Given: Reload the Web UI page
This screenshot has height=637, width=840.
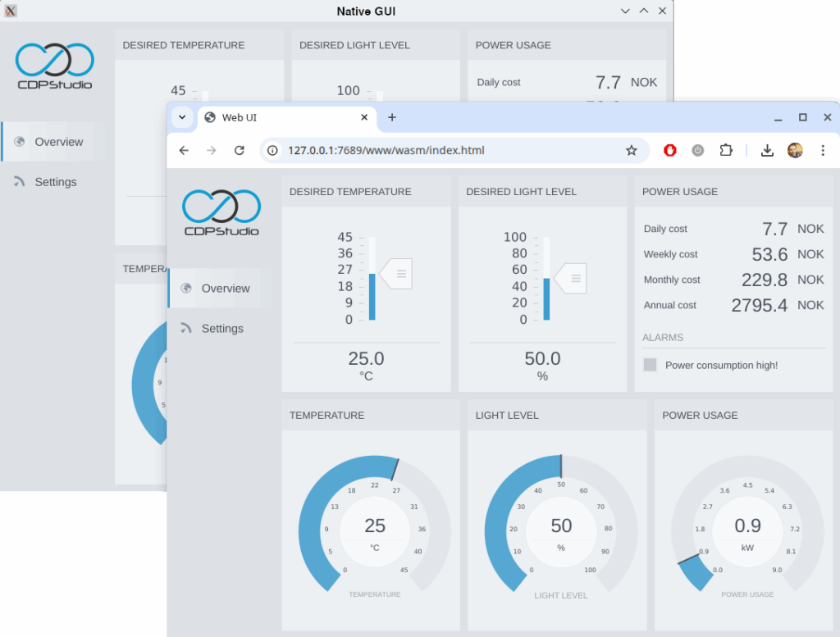Looking at the screenshot, I should click(x=240, y=151).
